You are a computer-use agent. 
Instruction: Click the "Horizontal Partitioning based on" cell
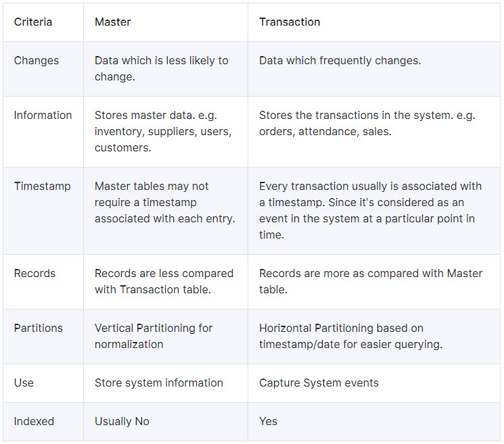[x=350, y=336]
